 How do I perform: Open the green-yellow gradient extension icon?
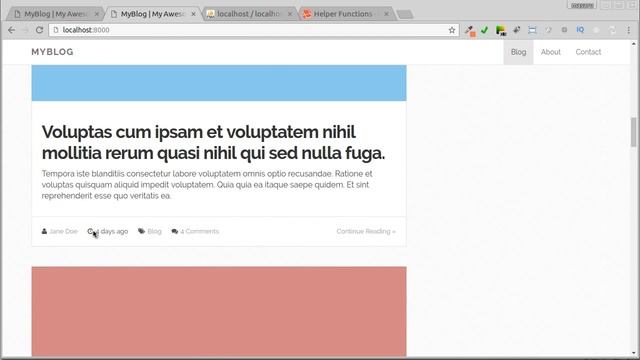501,30
